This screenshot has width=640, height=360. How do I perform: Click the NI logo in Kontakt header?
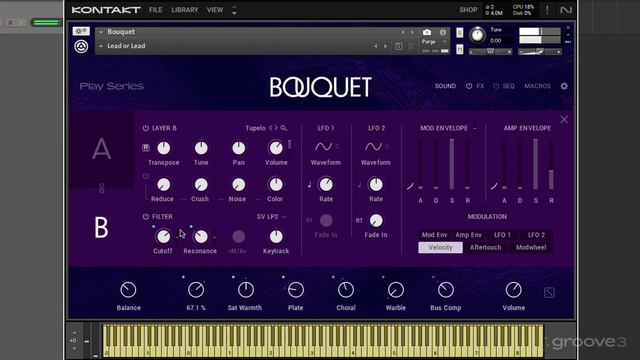click(x=566, y=10)
